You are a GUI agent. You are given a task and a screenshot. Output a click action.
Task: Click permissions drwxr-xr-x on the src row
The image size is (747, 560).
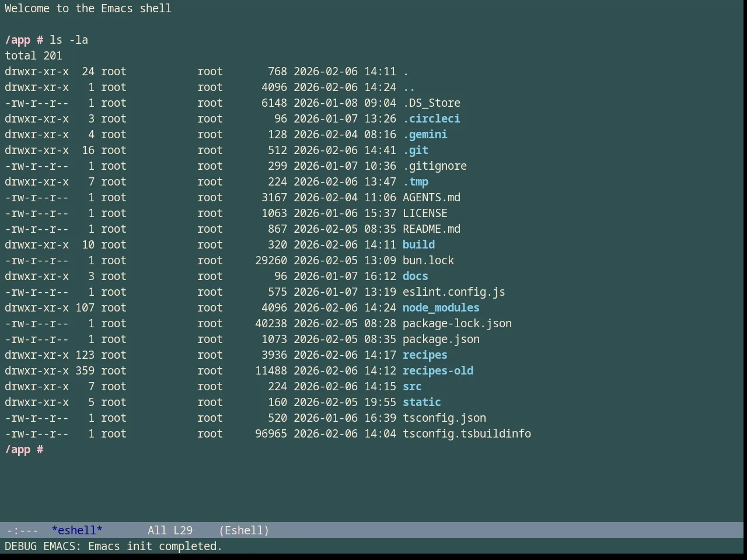point(37,386)
